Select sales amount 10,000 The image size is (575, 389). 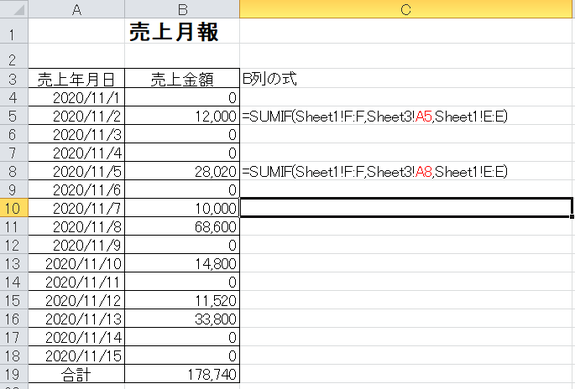pos(182,208)
